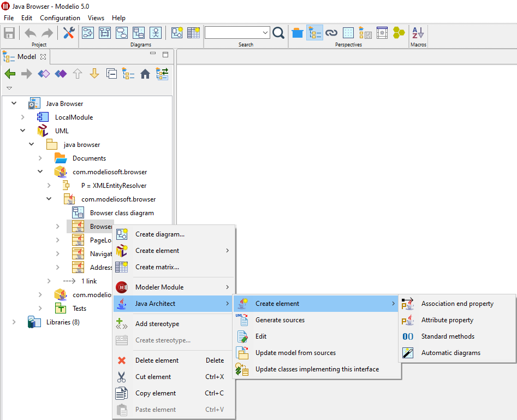Expand the Documents folder node

(40, 158)
